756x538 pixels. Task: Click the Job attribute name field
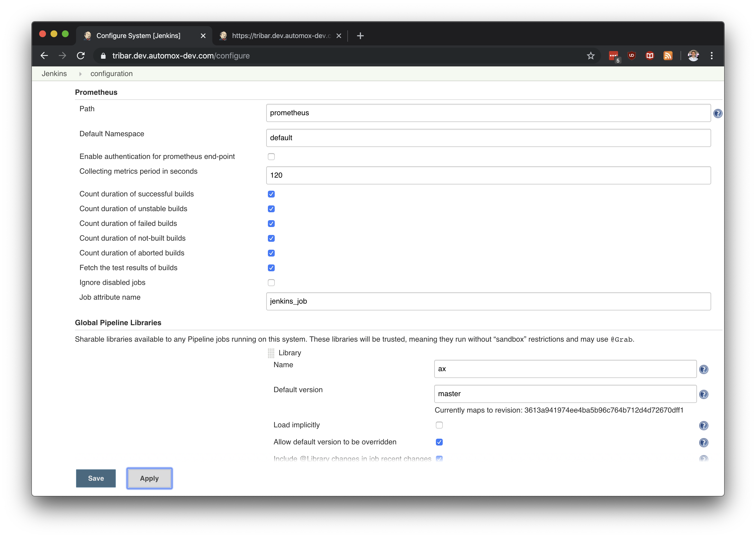point(488,301)
